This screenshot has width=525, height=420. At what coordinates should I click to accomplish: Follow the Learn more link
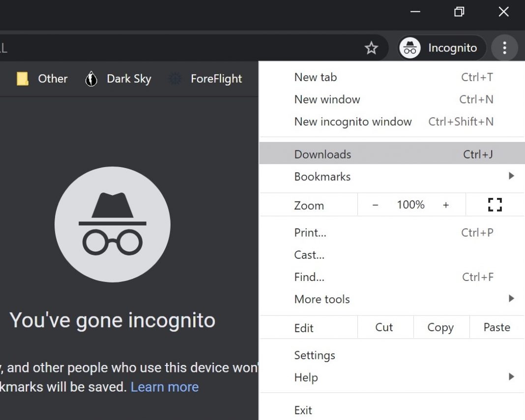coord(164,387)
